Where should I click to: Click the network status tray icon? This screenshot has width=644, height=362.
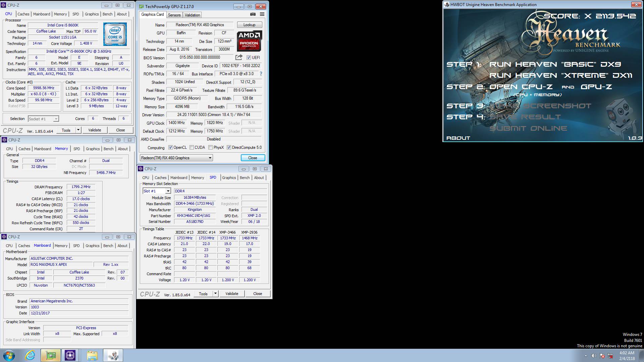coord(610,356)
